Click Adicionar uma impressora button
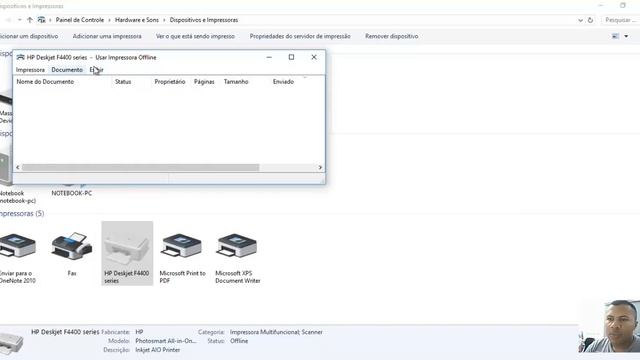The image size is (640, 360). click(107, 36)
